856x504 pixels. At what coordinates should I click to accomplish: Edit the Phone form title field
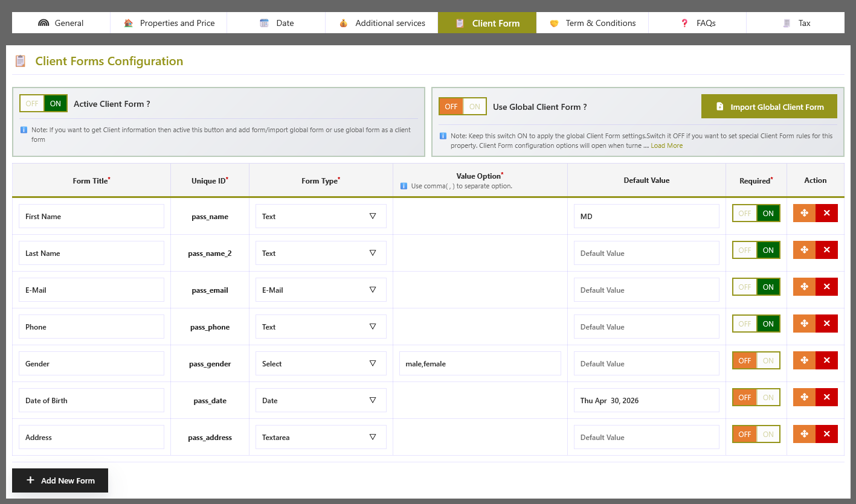(91, 327)
